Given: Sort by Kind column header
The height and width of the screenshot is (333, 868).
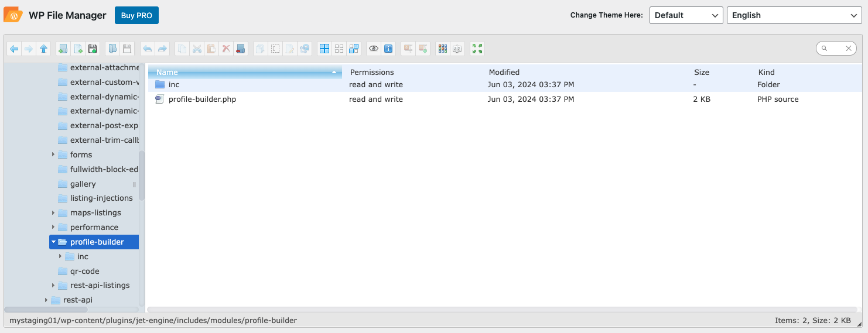Looking at the screenshot, I should coord(766,73).
